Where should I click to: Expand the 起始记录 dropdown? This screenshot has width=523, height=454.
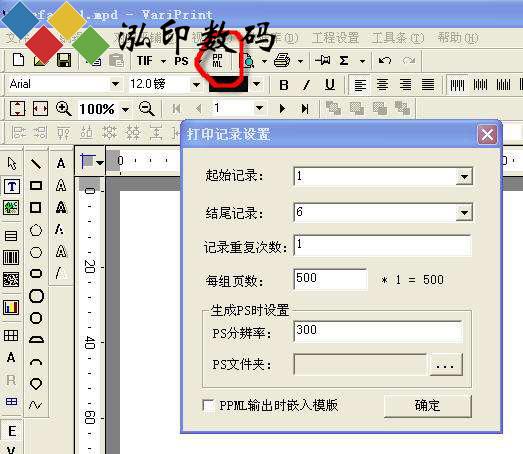click(x=464, y=176)
